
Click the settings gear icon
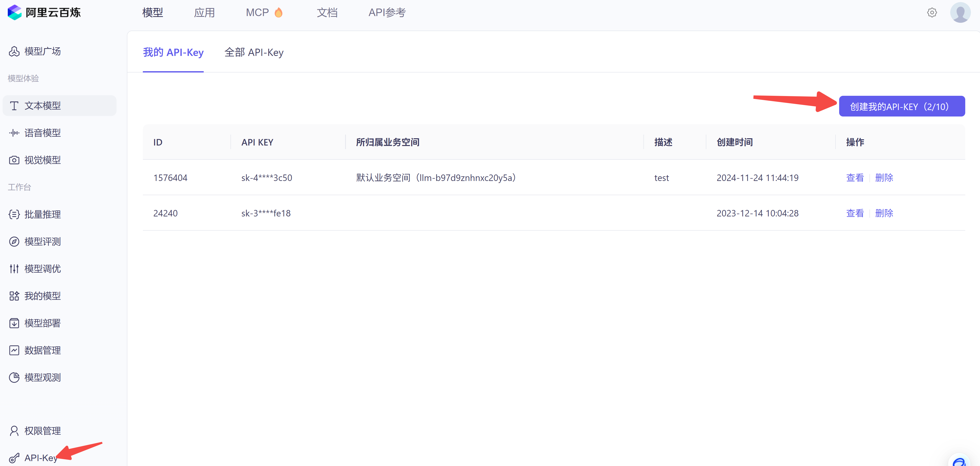click(x=932, y=12)
